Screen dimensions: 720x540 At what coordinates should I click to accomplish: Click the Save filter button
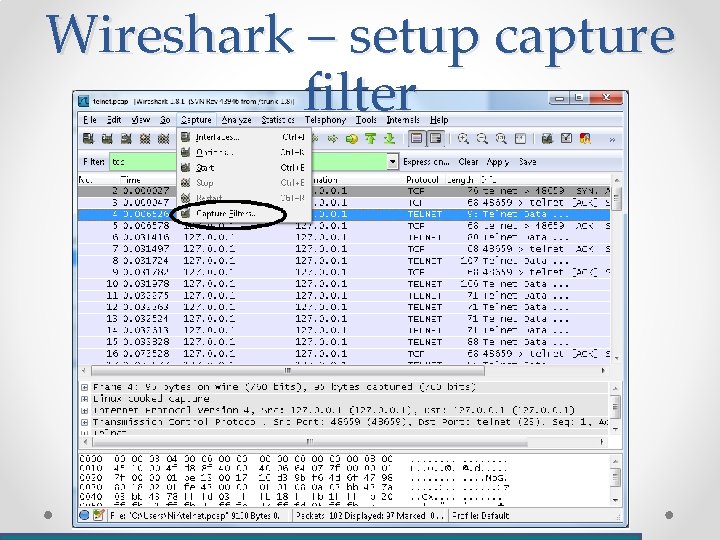click(x=527, y=162)
